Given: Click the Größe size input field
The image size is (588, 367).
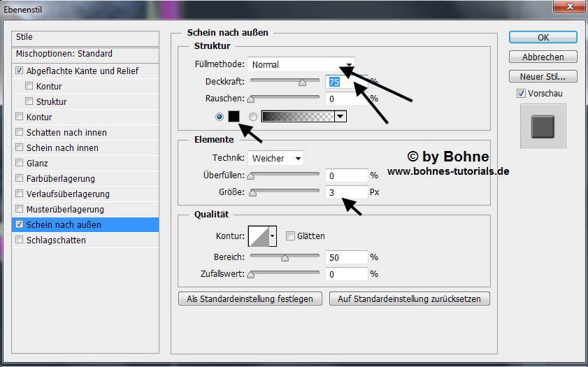Looking at the screenshot, I should (346, 192).
